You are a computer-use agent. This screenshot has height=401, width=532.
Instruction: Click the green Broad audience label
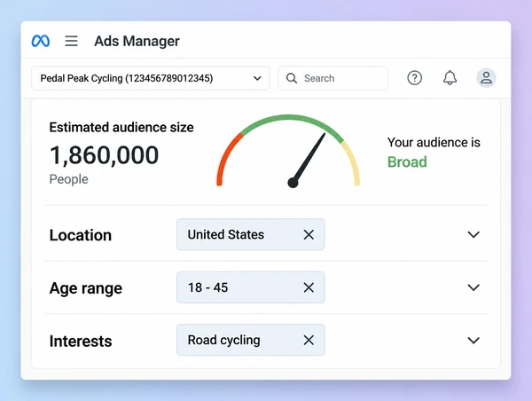tap(407, 162)
